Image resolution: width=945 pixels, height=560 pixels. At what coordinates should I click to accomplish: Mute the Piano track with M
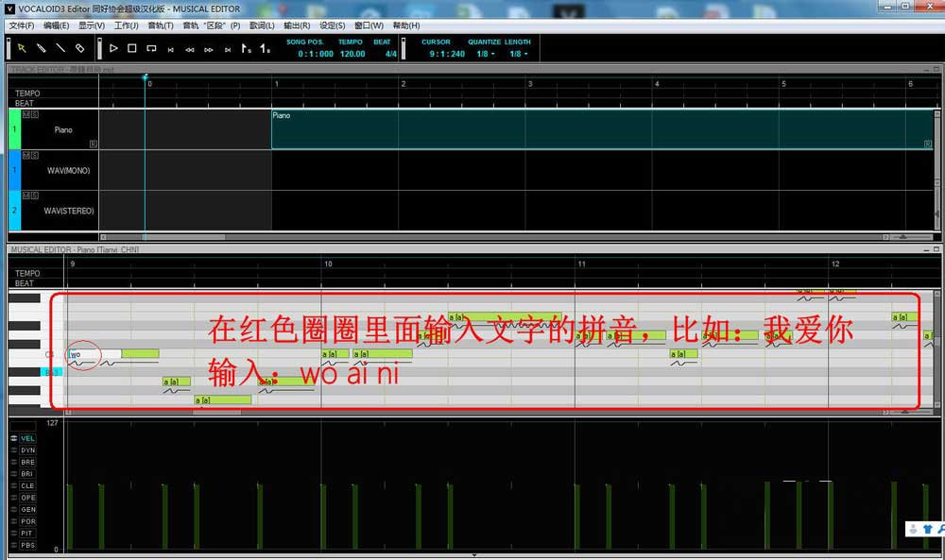[26, 114]
